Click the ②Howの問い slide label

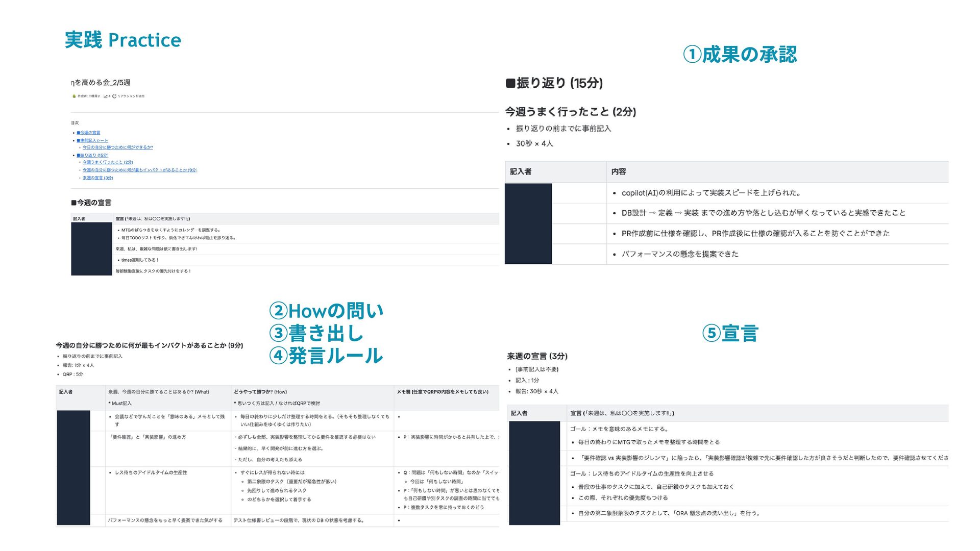pyautogui.click(x=326, y=311)
